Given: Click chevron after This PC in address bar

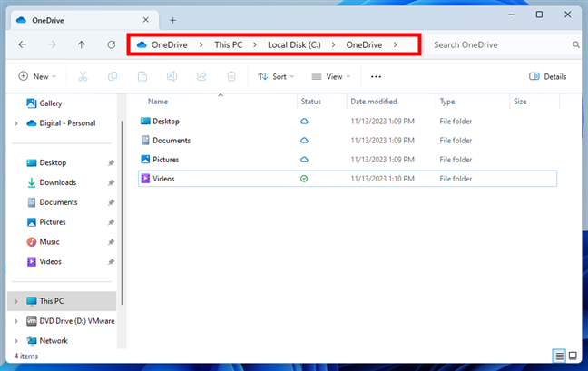Looking at the screenshot, I should point(255,44).
